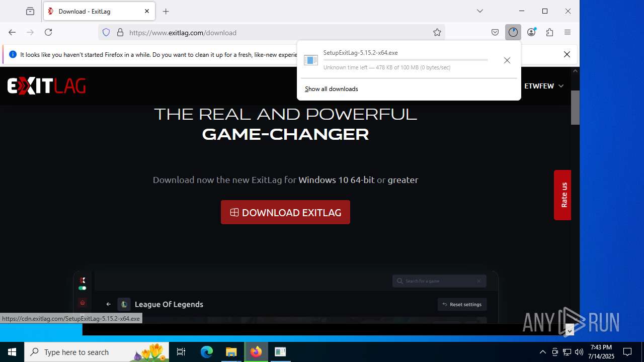The image size is (644, 362).
Task: Open the Firefox application menu
Action: tap(568, 32)
